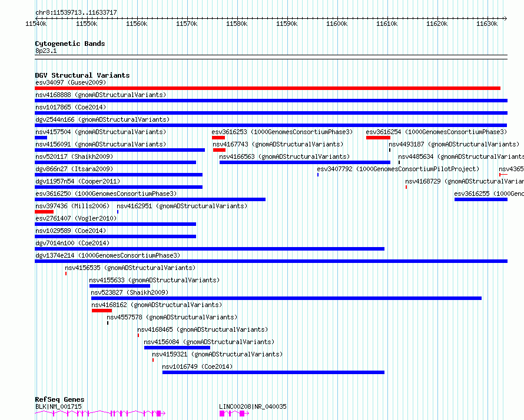This screenshot has height=420, width=524.
Task: Click the magenta LINC00208 gene glyph
Action: pos(234,414)
